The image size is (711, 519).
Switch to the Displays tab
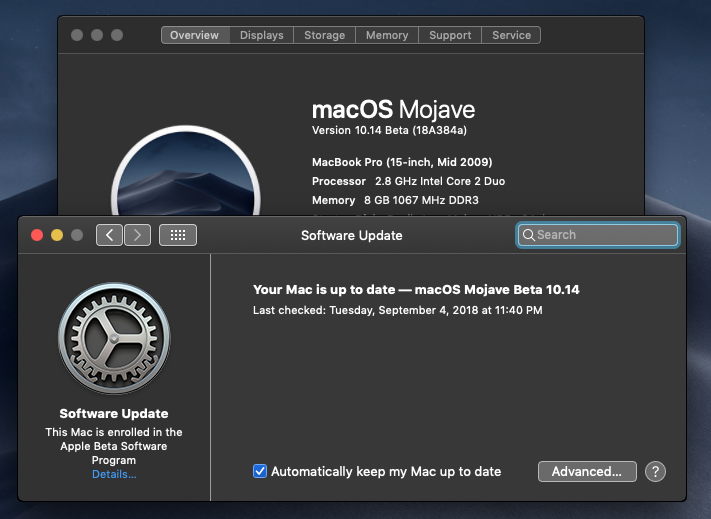(262, 35)
